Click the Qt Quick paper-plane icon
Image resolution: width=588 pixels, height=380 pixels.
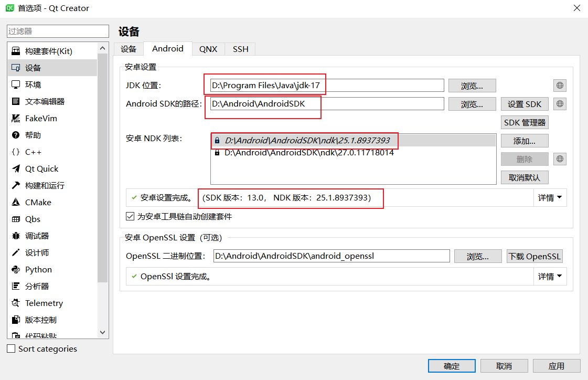(16, 169)
